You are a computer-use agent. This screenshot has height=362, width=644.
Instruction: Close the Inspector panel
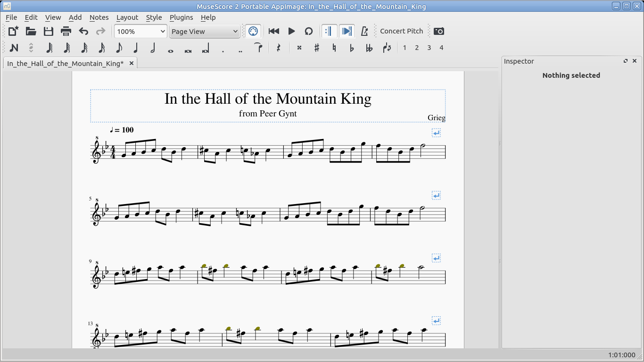[635, 61]
